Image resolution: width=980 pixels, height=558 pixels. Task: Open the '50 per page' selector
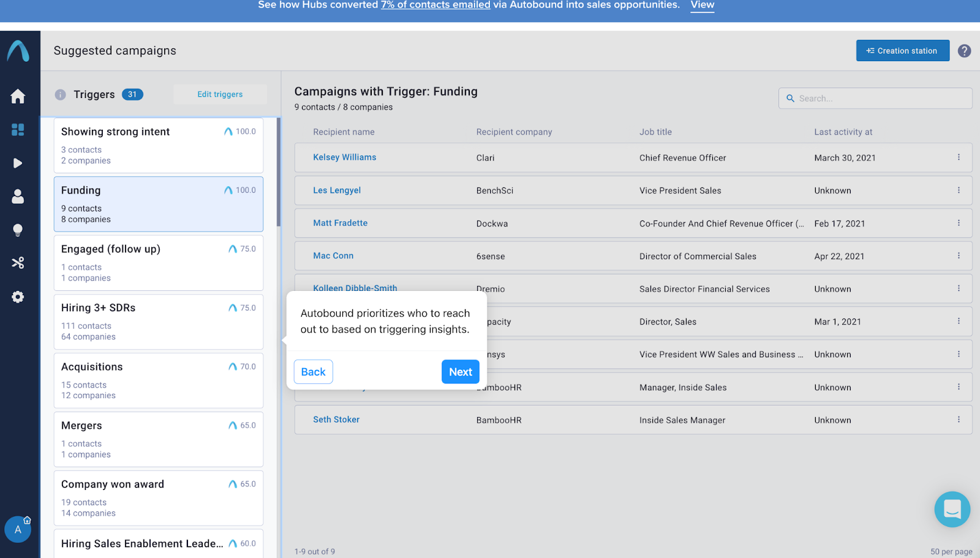point(951,552)
